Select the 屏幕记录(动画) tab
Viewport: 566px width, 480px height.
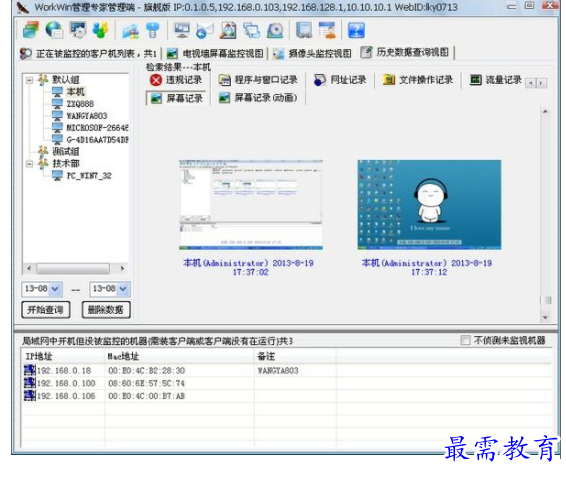pos(258,98)
